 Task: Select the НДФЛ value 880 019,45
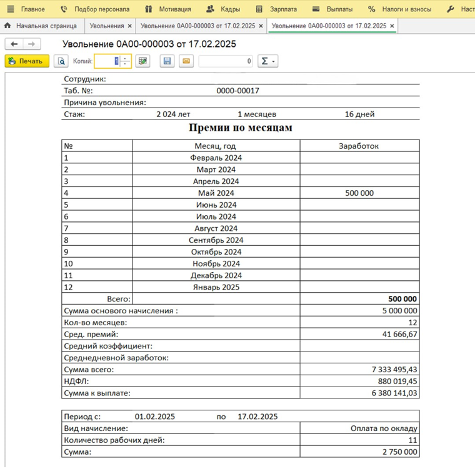(x=360, y=382)
